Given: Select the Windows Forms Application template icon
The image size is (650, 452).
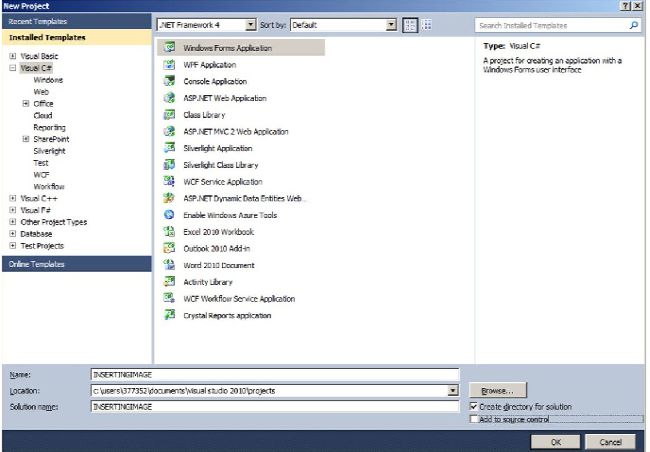Looking at the screenshot, I should (169, 47).
